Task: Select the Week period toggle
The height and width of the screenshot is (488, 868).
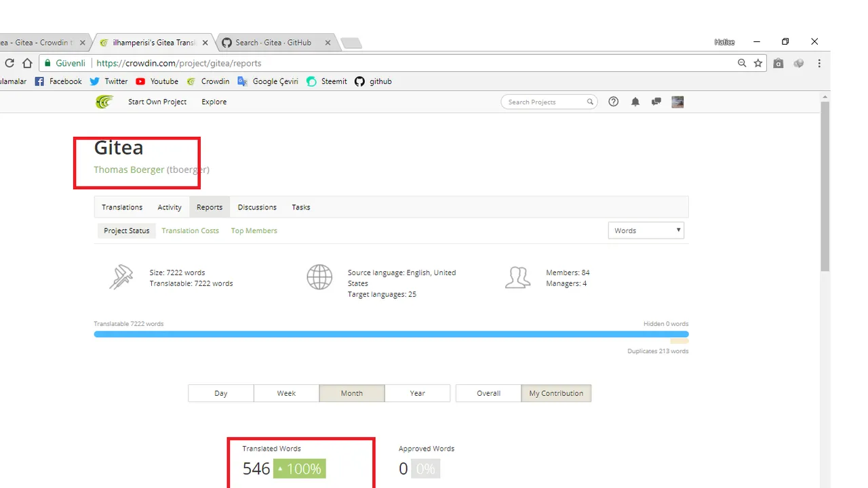Action: click(286, 393)
